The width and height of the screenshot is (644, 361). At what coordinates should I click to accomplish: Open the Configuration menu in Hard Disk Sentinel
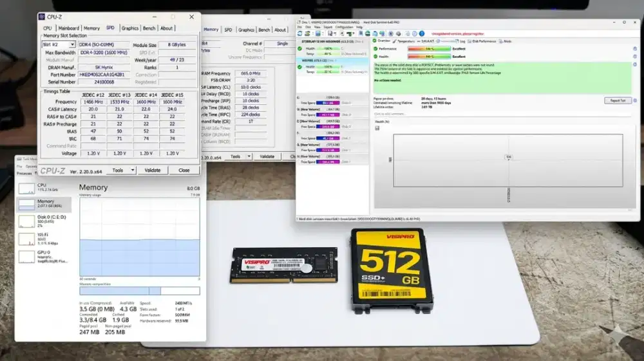pos(344,28)
